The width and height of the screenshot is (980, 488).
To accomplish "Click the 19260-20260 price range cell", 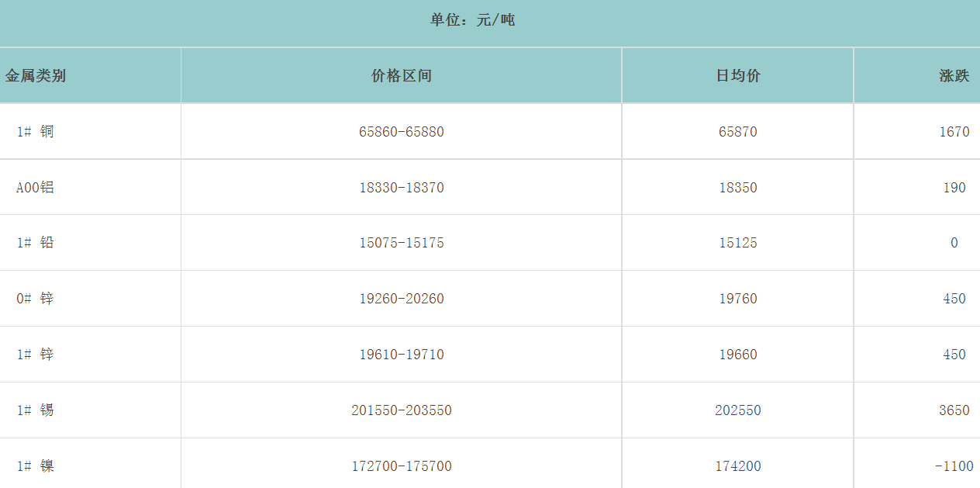I will [402, 299].
